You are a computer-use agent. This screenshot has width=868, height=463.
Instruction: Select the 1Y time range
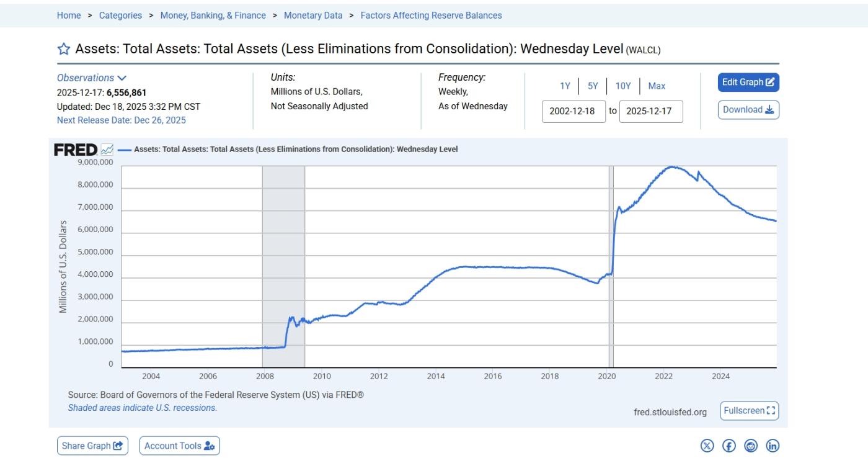(x=565, y=86)
